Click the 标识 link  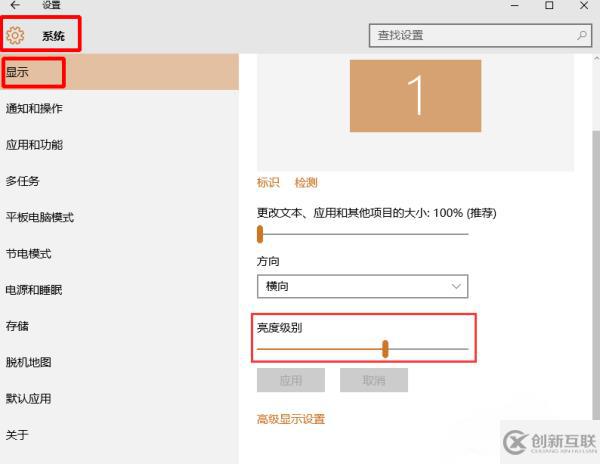[268, 182]
